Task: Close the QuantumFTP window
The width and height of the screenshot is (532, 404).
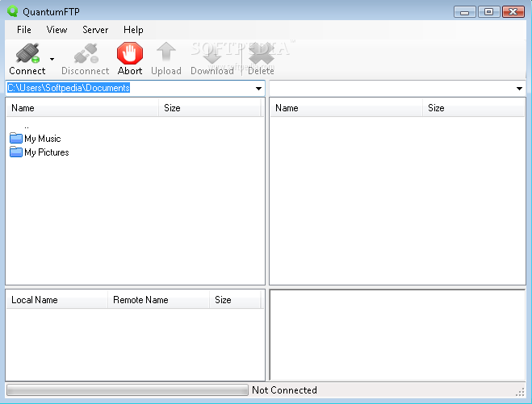Action: (513, 12)
